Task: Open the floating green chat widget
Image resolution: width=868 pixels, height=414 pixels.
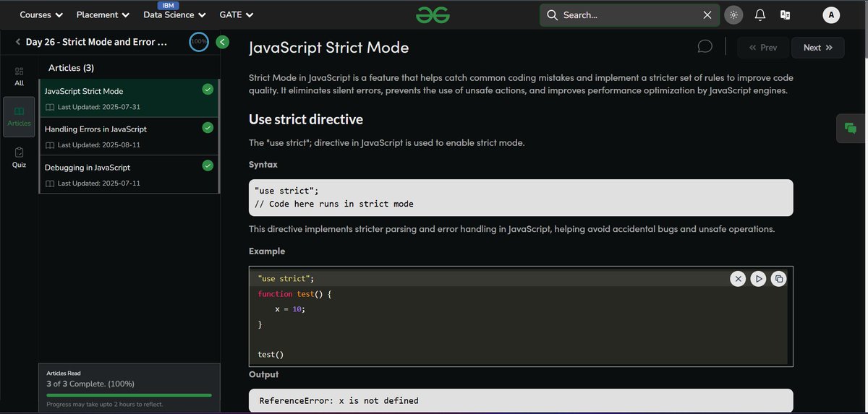Action: click(x=851, y=129)
